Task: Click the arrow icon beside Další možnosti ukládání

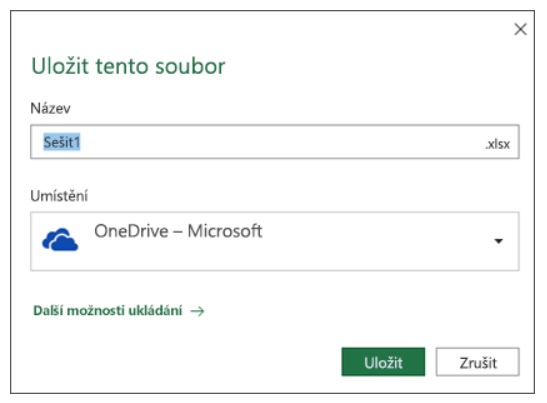Action: [197, 311]
